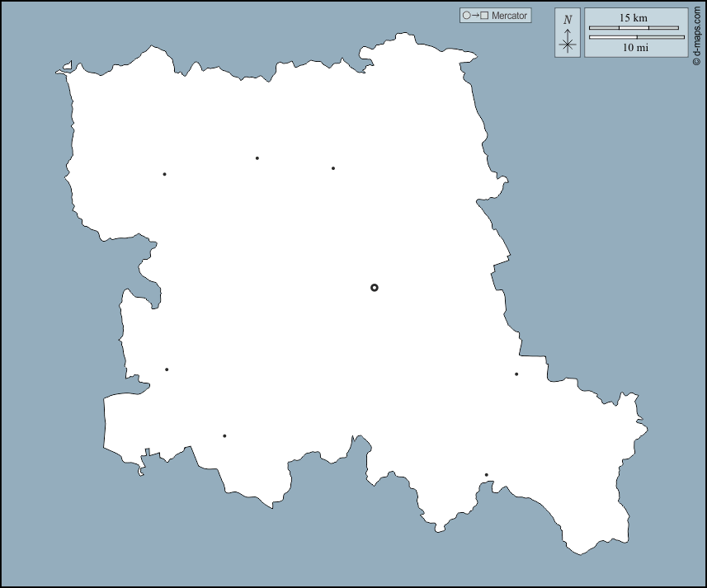707x588 pixels.
Task: Click the Mercator legend box border
Action: point(460,16)
